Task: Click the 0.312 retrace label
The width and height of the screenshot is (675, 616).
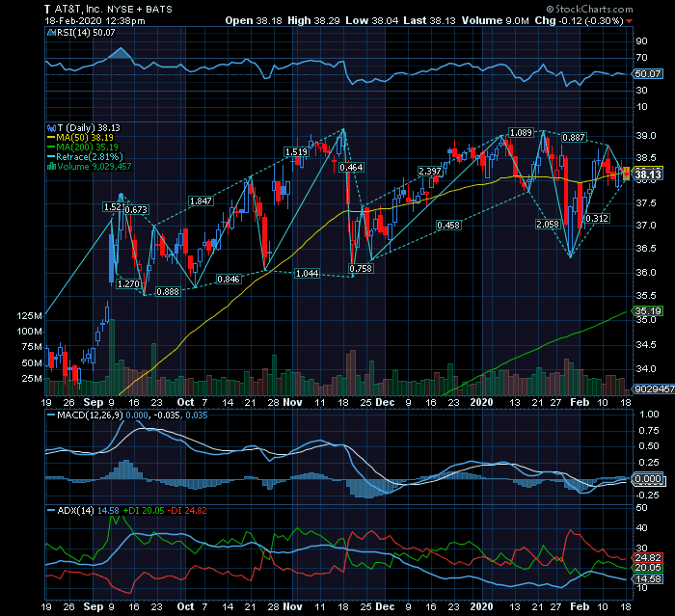Action: click(x=597, y=218)
